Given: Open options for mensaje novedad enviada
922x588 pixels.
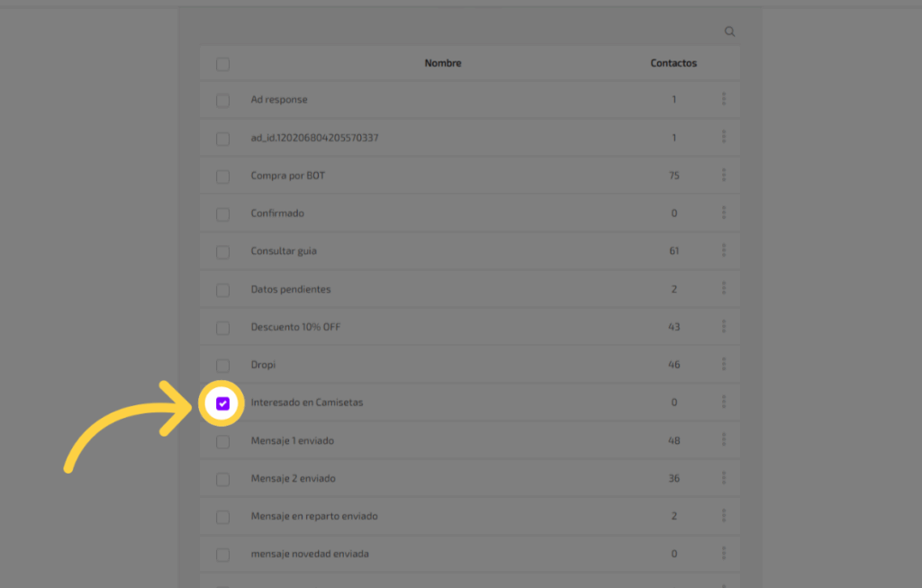Looking at the screenshot, I should click(724, 553).
